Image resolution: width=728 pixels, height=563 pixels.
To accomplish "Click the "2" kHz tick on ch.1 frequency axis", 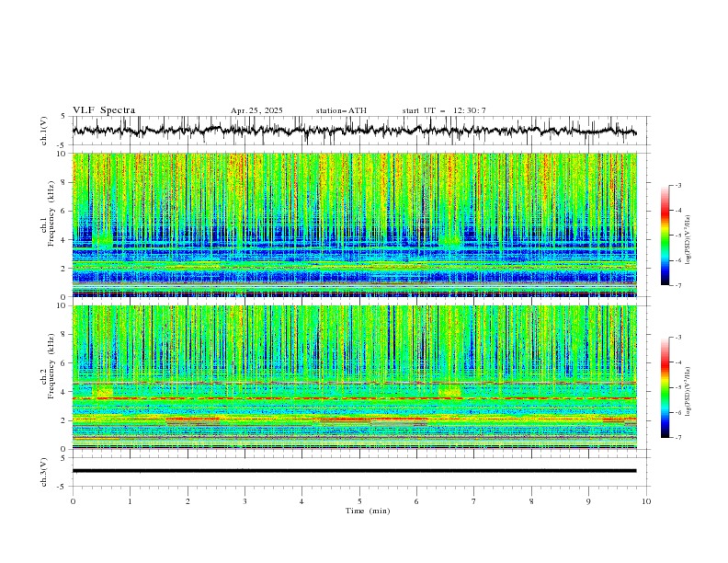I will tap(63, 269).
